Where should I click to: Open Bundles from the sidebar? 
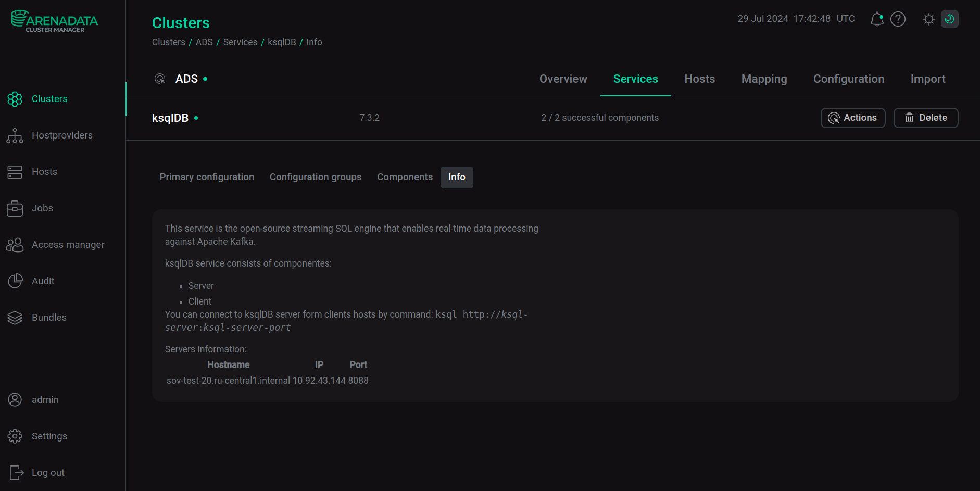coord(49,318)
